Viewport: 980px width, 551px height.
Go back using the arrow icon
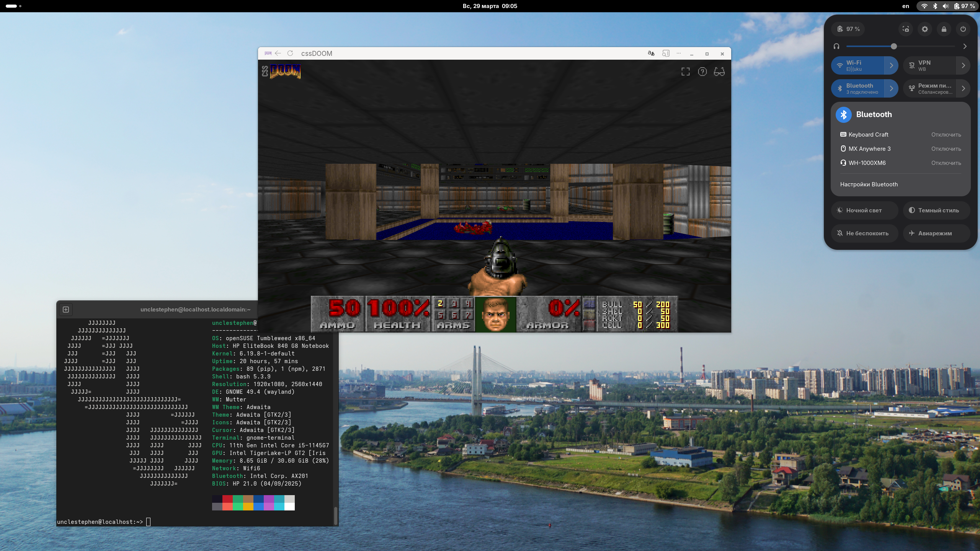[278, 54]
